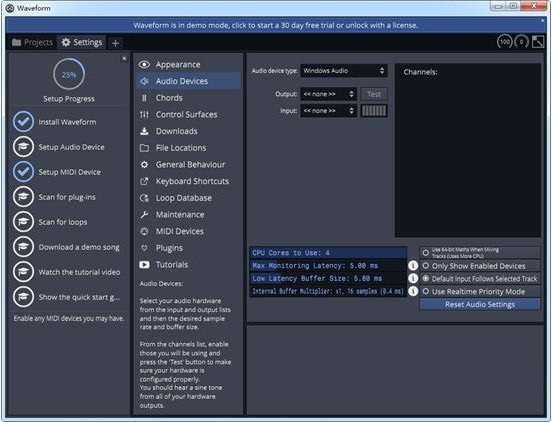Open the Downloads icon in settings list
The height and width of the screenshot is (422, 552).
click(144, 131)
